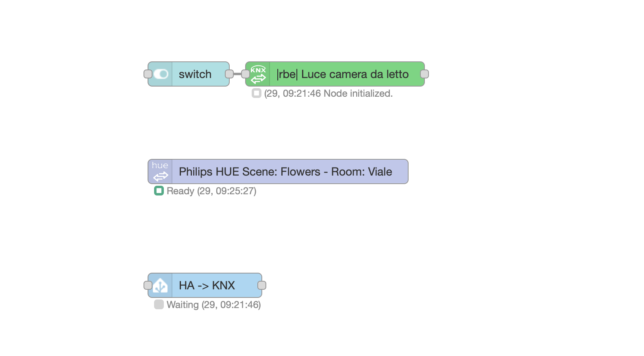Screen dimensions: 644x356
Task: Click the HA -> KNX input port
Action: click(148, 285)
